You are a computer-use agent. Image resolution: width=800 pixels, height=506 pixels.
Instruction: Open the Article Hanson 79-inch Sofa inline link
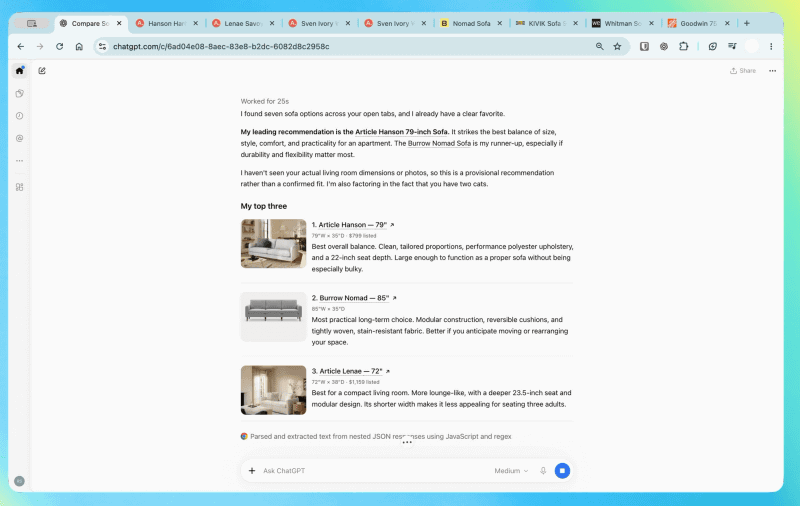[401, 132]
